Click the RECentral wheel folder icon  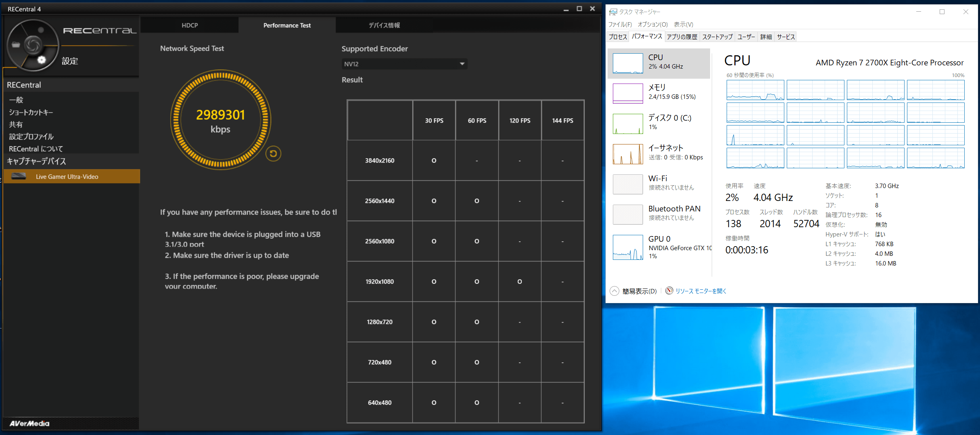[16, 45]
